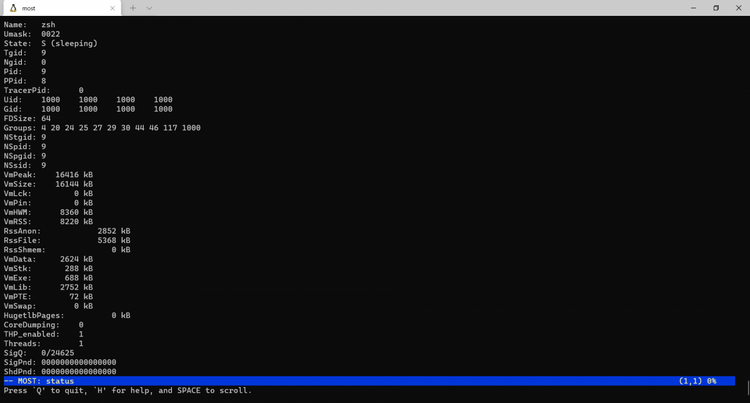Select the 'most' tab

tap(62, 8)
